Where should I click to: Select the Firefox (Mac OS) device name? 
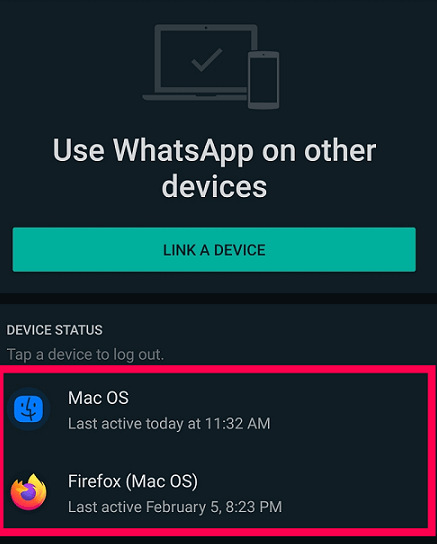133,482
